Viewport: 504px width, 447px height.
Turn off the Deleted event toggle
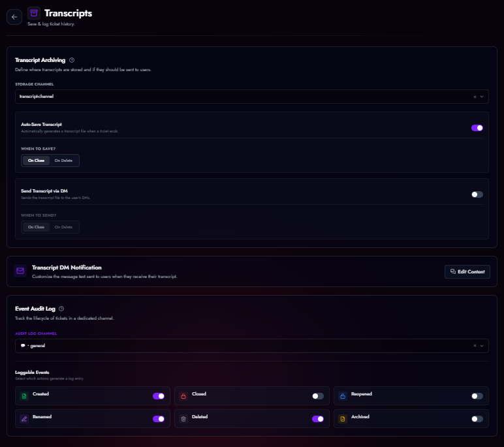tap(318, 419)
